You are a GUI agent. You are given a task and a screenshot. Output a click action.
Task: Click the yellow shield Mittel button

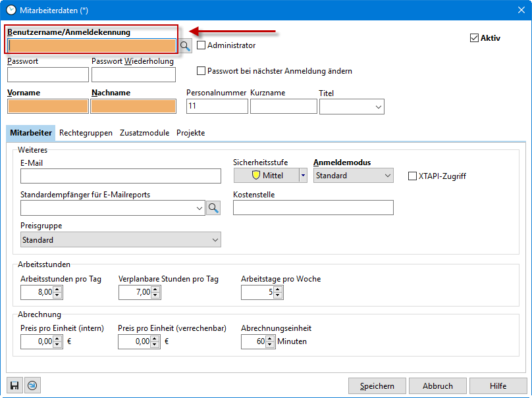267,176
